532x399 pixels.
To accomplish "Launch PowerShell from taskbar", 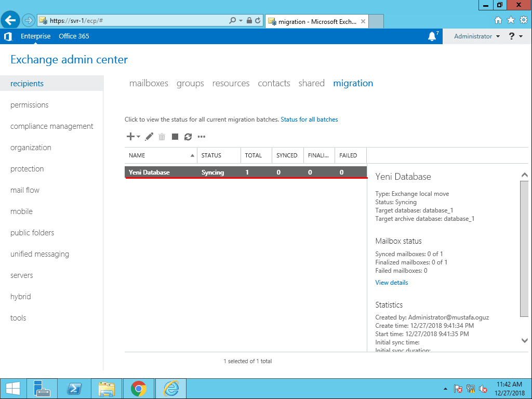I will (74, 389).
